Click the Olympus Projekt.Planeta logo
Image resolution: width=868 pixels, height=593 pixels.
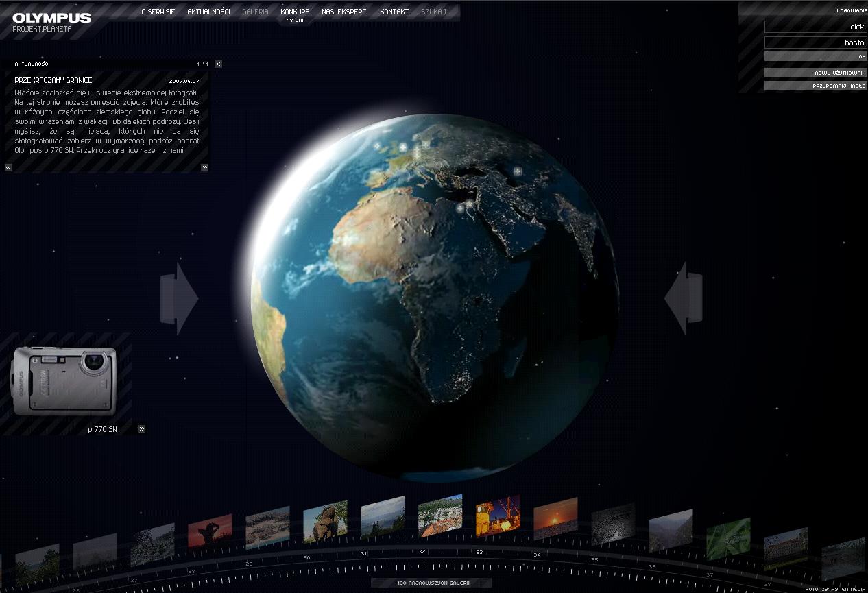click(51, 21)
